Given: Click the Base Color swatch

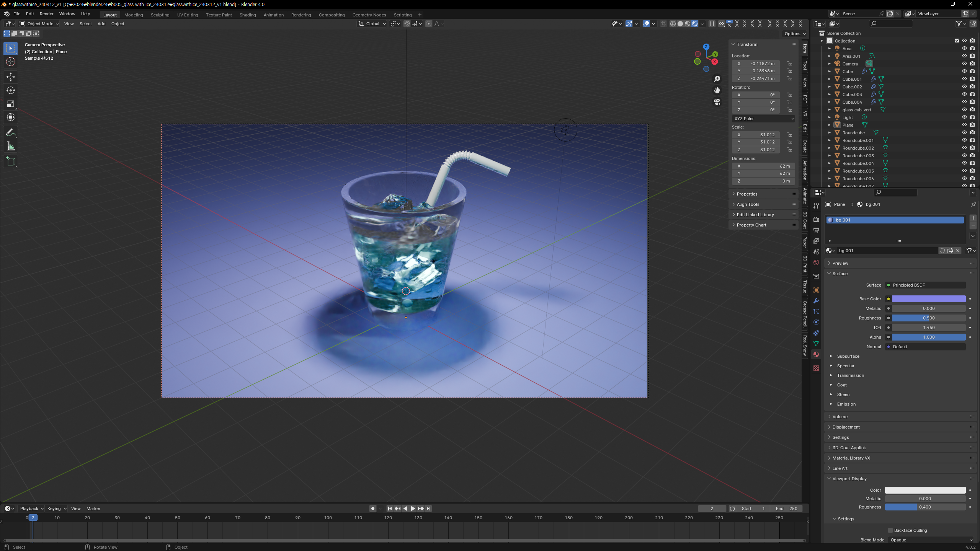Looking at the screenshot, I should coord(929,299).
